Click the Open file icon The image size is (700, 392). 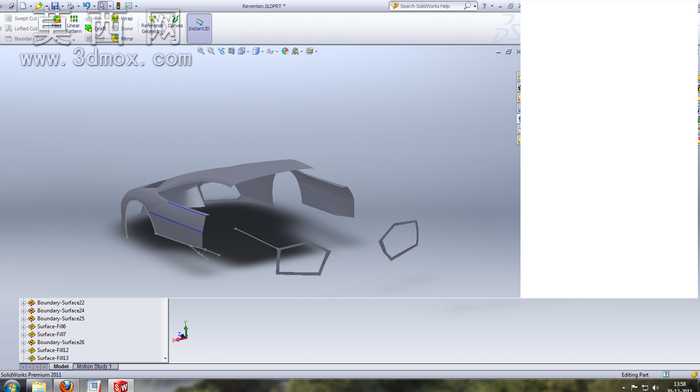coord(39,6)
